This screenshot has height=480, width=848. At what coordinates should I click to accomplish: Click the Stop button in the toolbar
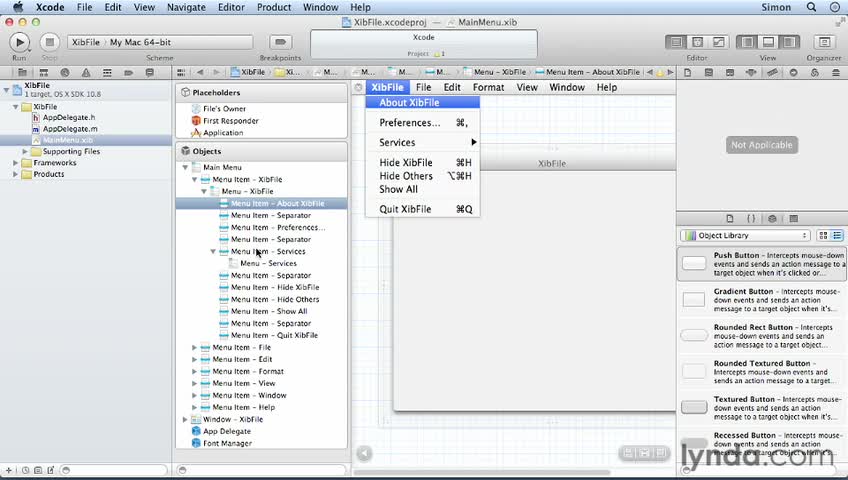click(x=49, y=42)
